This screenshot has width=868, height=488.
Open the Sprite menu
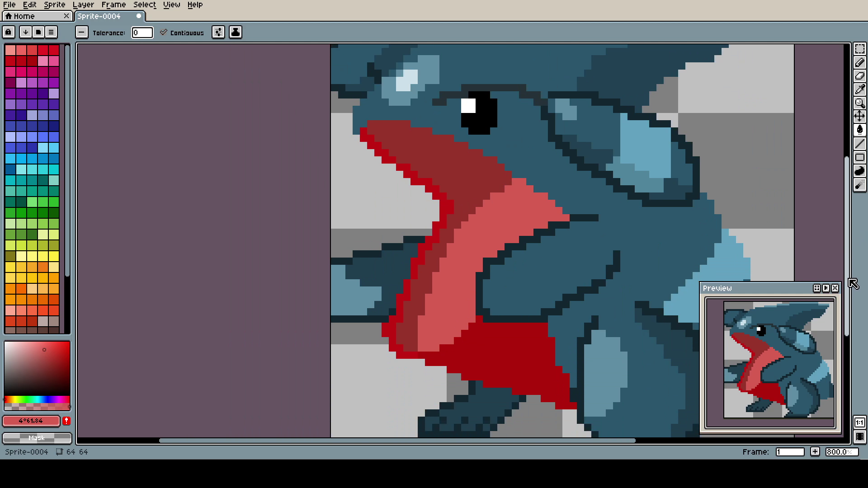54,5
